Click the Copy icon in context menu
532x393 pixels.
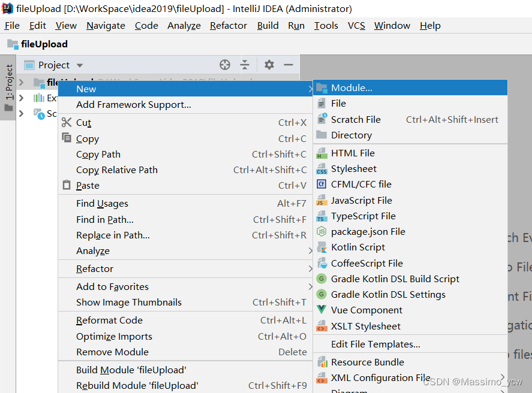point(67,138)
